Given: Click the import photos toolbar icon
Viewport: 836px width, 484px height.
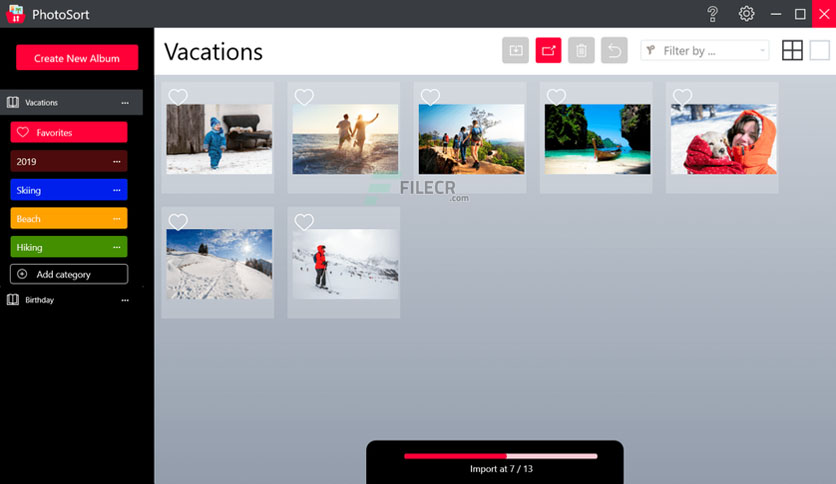Looking at the screenshot, I should (x=515, y=50).
